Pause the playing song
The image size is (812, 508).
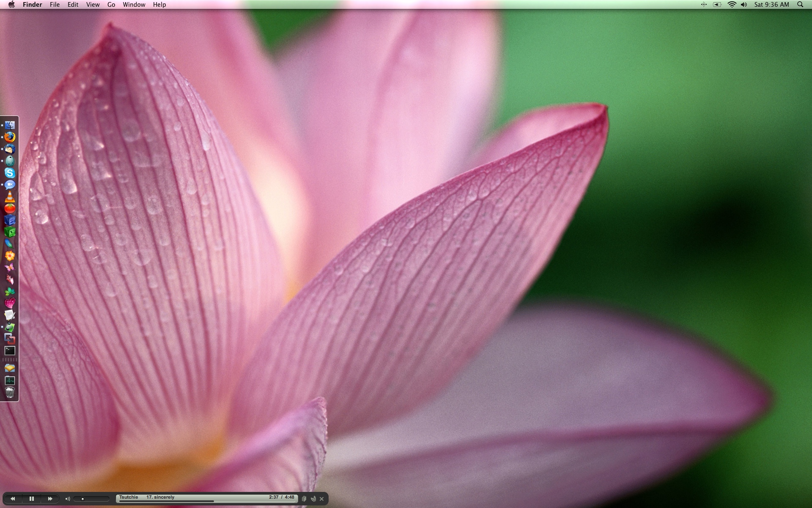click(x=31, y=499)
